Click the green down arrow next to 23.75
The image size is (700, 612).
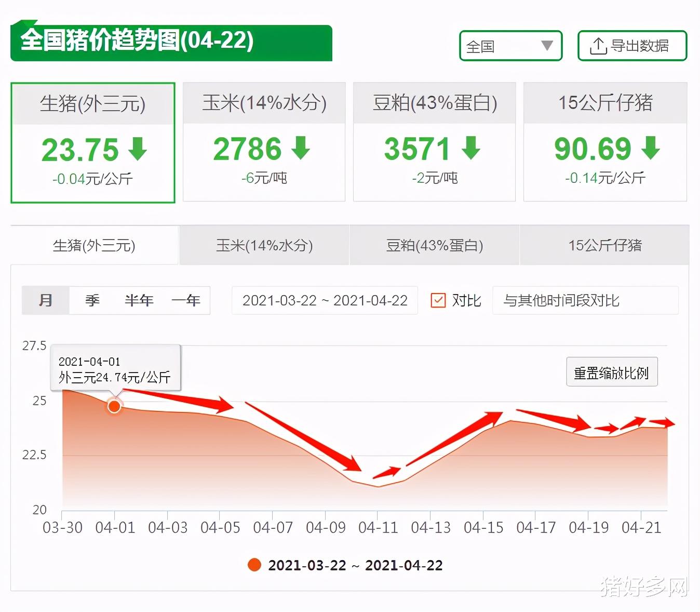(x=138, y=150)
